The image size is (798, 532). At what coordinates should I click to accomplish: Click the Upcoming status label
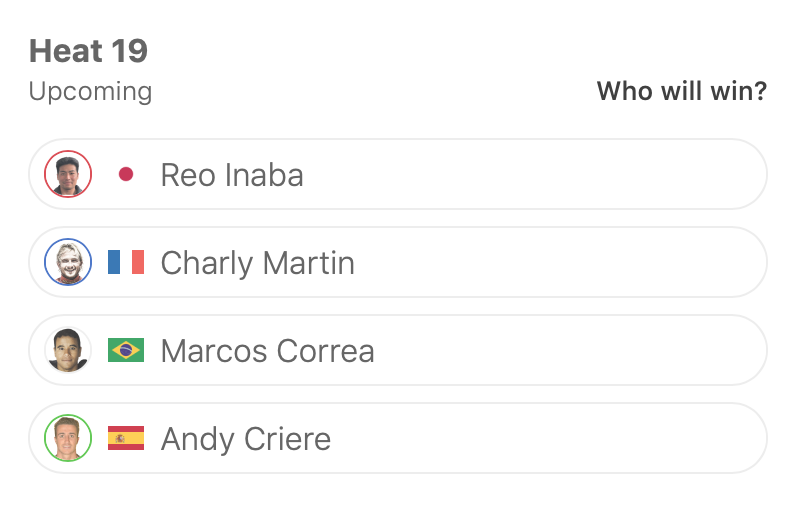point(90,92)
